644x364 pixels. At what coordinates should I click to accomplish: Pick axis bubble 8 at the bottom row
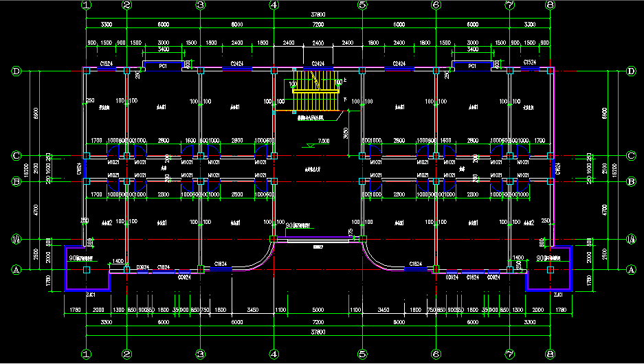click(550, 355)
